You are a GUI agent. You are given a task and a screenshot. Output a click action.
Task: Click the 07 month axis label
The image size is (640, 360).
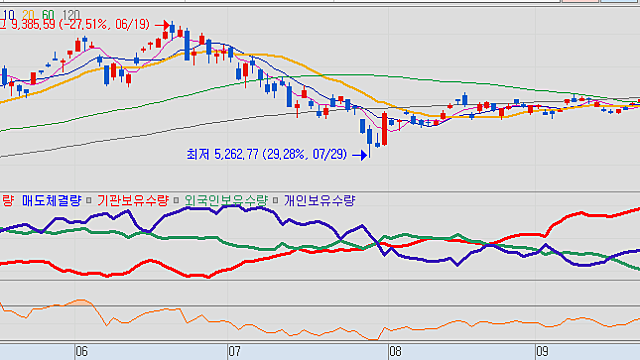click(234, 351)
